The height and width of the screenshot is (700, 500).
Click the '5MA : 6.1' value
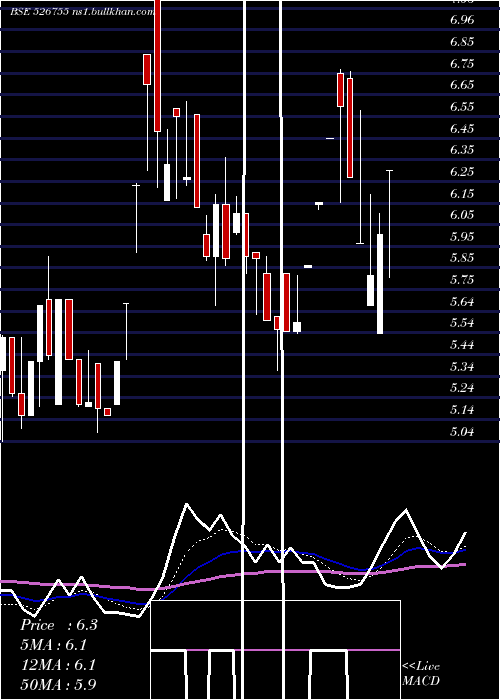click(x=53, y=645)
